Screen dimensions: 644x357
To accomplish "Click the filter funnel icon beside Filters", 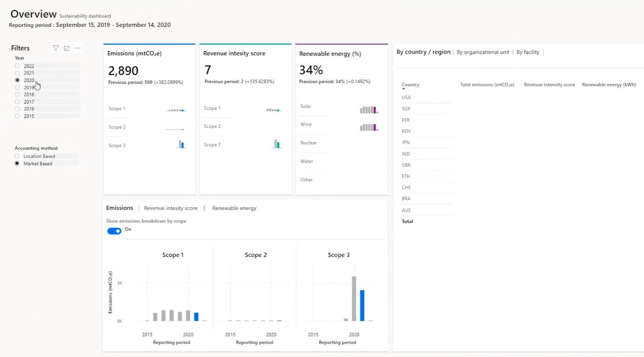I will (55, 48).
